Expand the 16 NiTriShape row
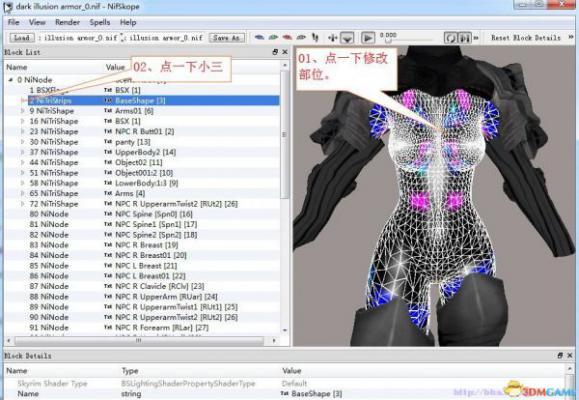Image resolution: width=579 pixels, height=400 pixels. (23, 121)
